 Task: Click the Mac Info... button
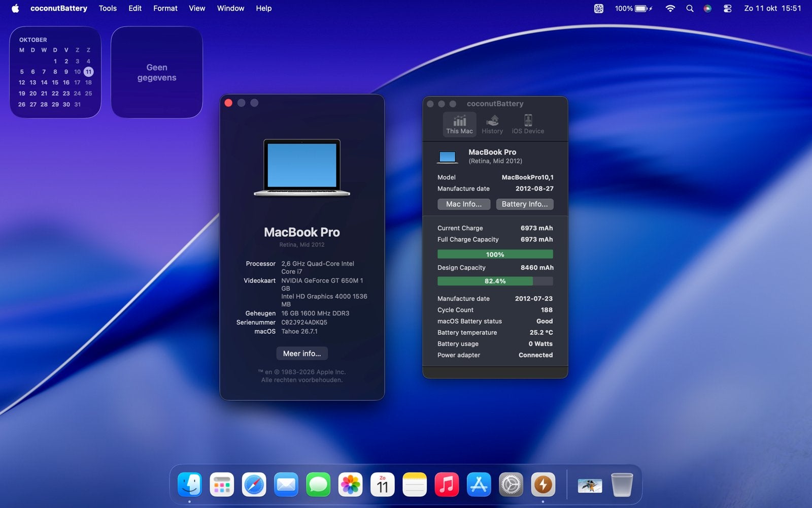tap(464, 204)
